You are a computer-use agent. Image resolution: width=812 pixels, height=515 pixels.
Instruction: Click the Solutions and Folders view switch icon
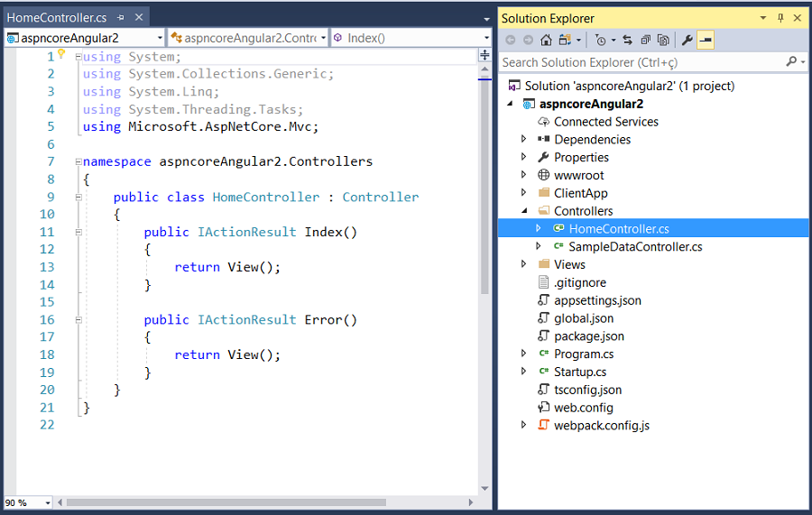click(565, 40)
